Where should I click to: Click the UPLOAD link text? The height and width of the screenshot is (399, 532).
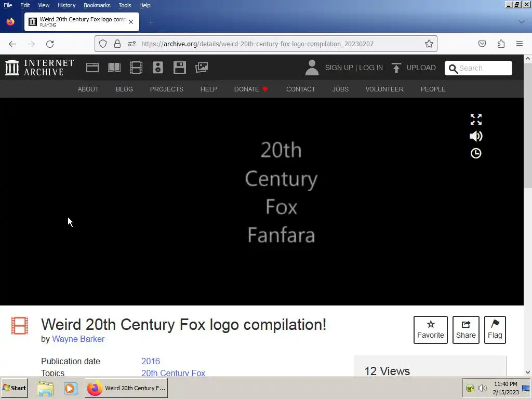coord(421,68)
